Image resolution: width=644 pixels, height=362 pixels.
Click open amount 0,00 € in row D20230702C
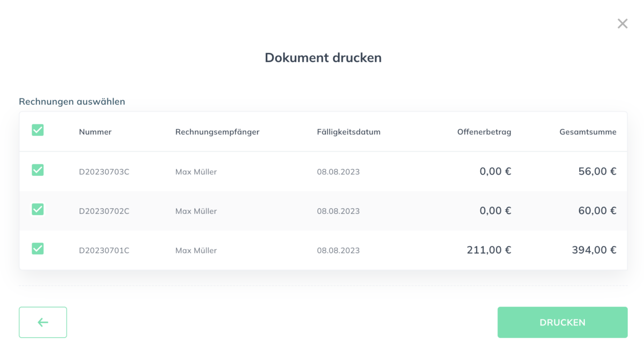(x=495, y=211)
